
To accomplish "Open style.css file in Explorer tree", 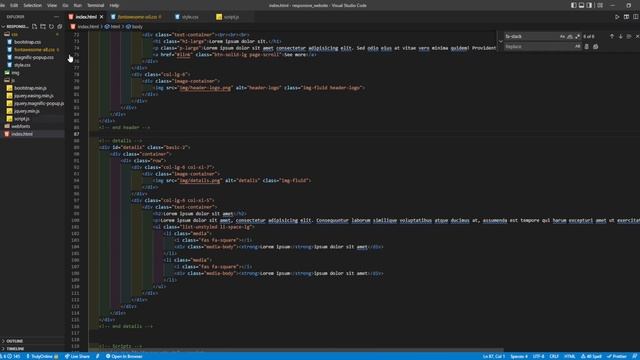I will [x=22, y=65].
